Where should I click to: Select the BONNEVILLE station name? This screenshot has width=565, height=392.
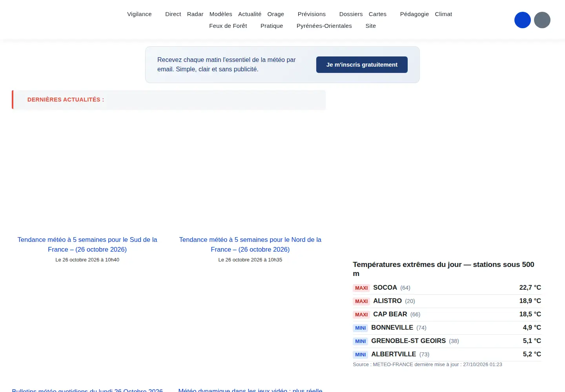(392, 327)
